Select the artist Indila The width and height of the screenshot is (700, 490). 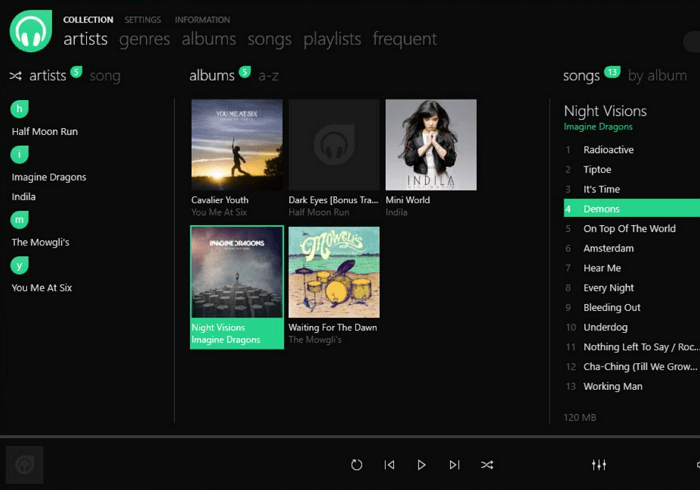pos(24,197)
